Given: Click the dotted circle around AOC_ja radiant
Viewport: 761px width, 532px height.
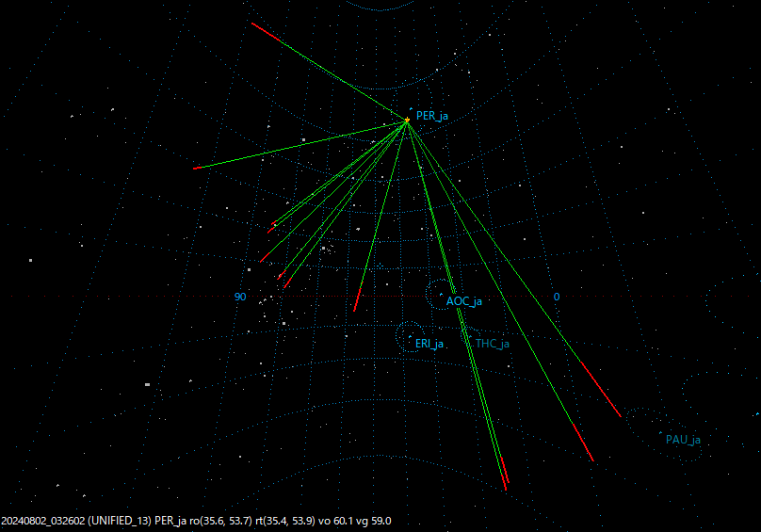Looking at the screenshot, I should (x=441, y=294).
